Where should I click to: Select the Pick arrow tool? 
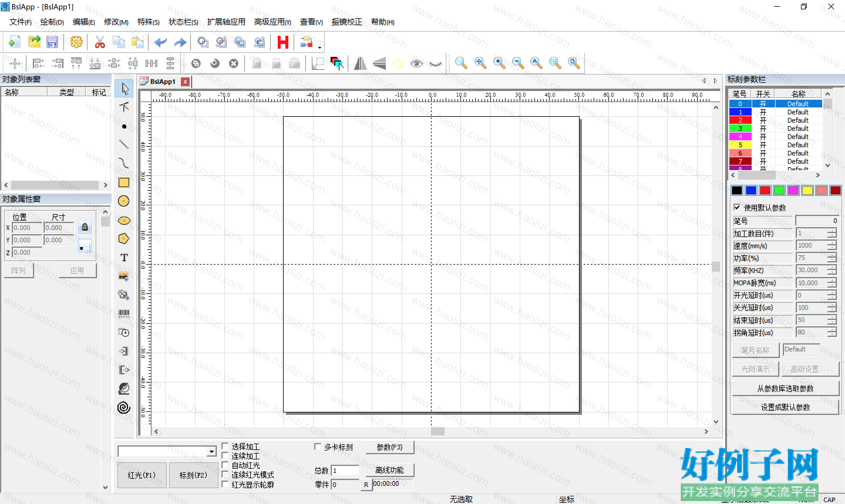tap(124, 88)
